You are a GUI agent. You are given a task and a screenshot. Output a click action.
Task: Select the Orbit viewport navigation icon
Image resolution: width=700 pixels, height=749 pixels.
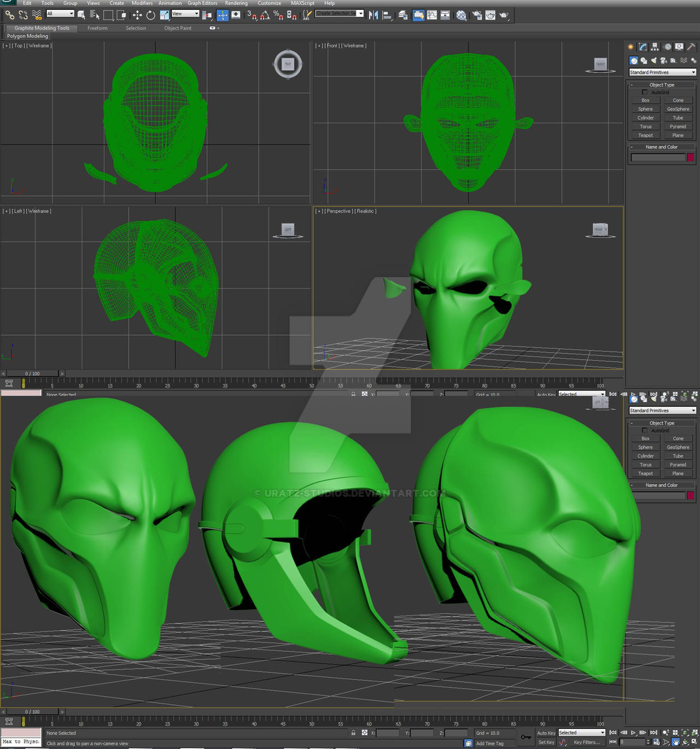pyautogui.click(x=685, y=742)
